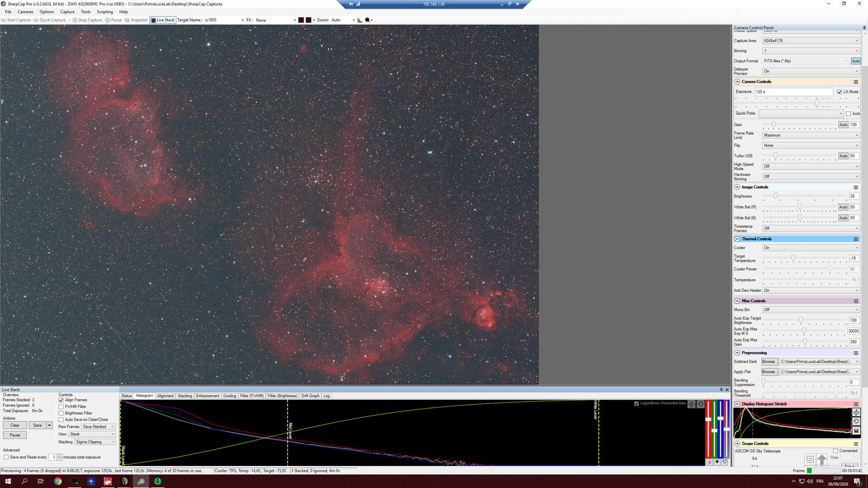The width and height of the screenshot is (868, 488).
Task: Reset color balance below the RGB sliders
Action: (x=724, y=462)
